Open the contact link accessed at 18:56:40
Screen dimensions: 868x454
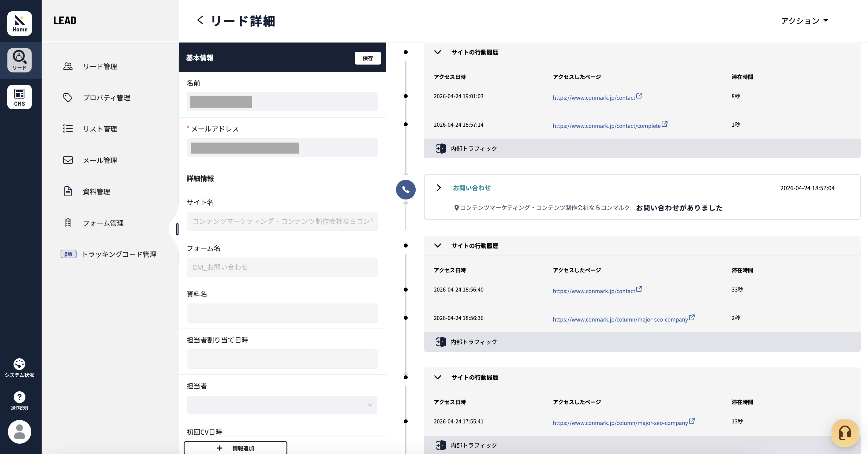click(x=594, y=291)
